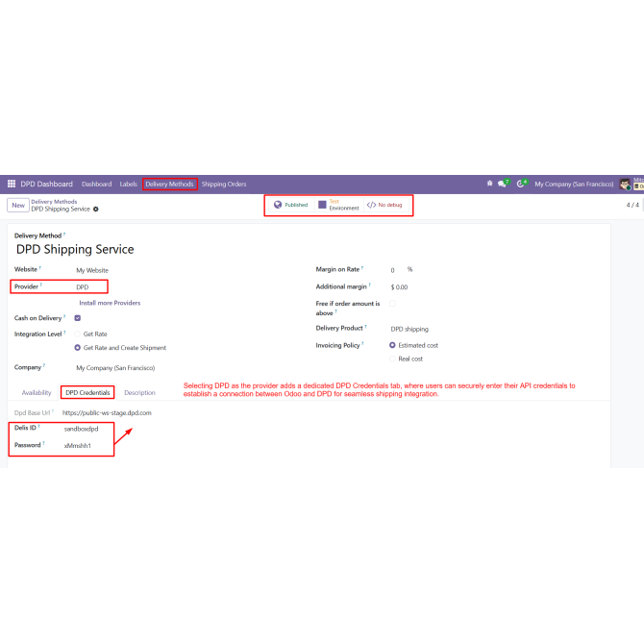Toggle the Cash on Delivery checkbox
Screen dimensions: 644x644
(77, 318)
